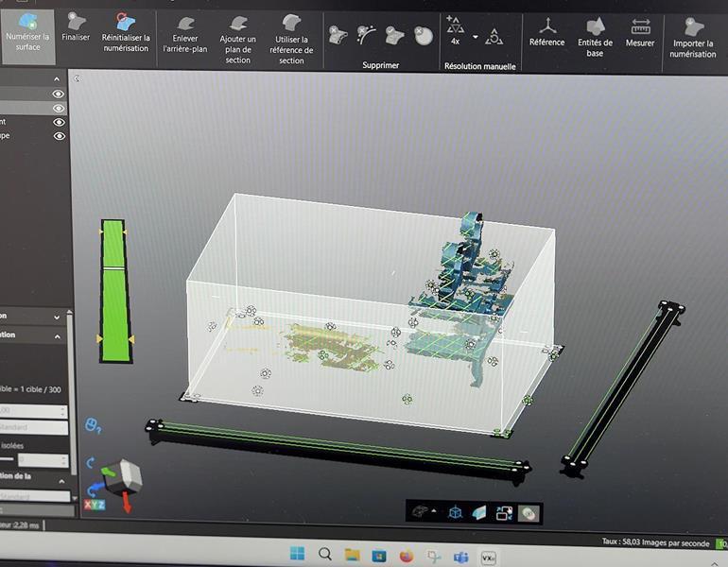Collapse the 'tion de la' section chevron
Viewport: 728px width, 567px height.
click(x=61, y=482)
